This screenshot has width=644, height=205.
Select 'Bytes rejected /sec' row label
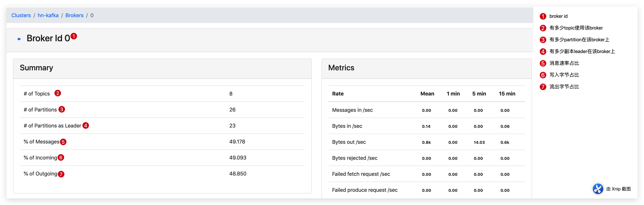coord(355,158)
